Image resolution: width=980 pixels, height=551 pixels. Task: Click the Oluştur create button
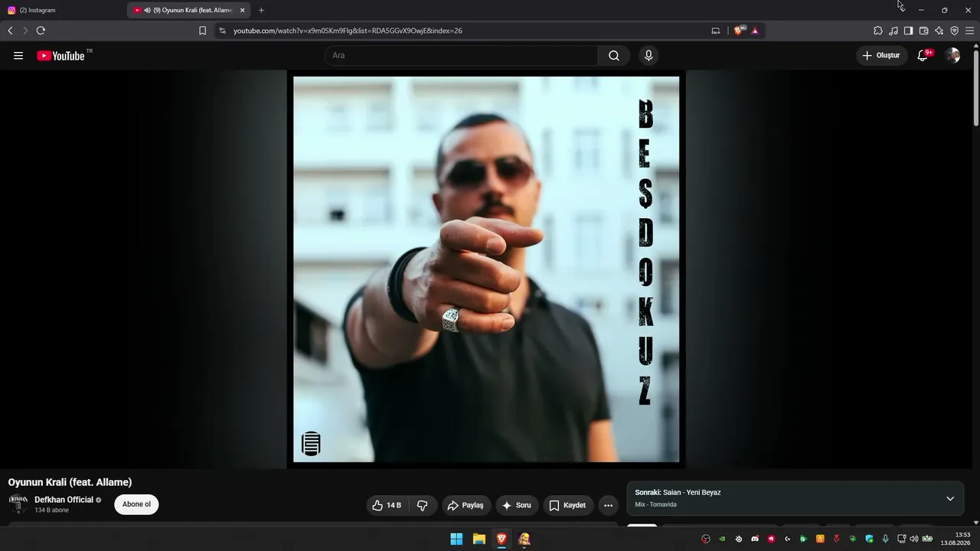881,55
